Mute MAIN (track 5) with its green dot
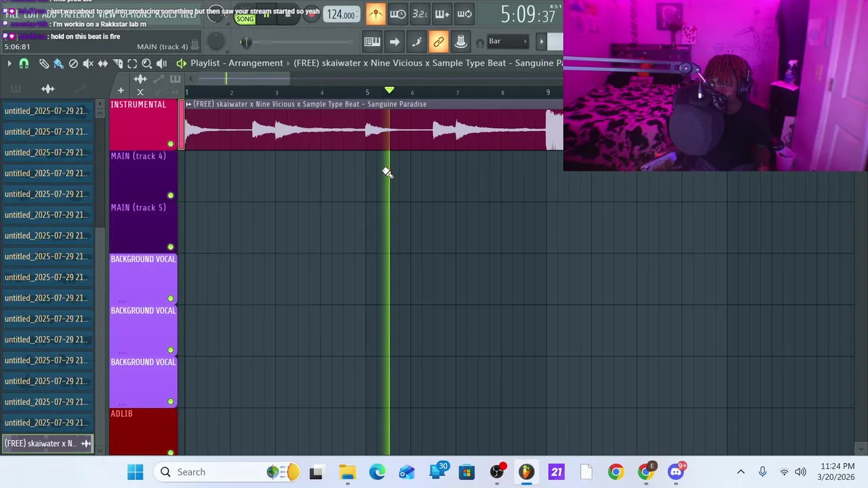Viewport: 868px width, 488px height. (170, 247)
